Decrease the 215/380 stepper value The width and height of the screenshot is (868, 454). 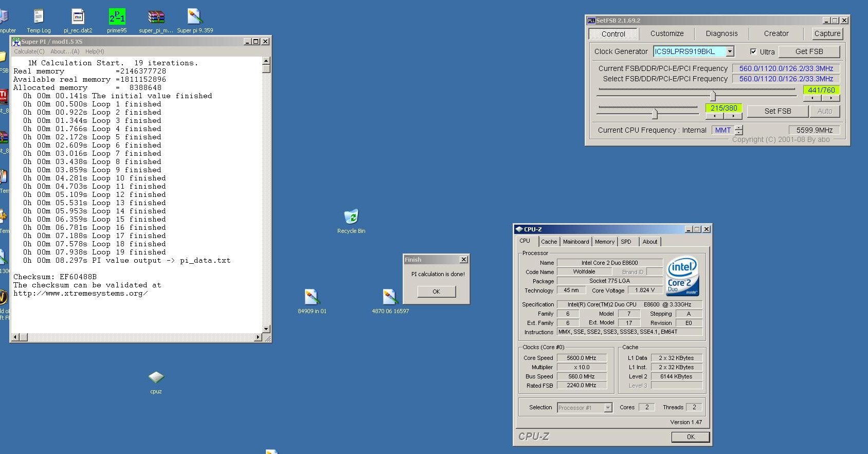pos(715,116)
